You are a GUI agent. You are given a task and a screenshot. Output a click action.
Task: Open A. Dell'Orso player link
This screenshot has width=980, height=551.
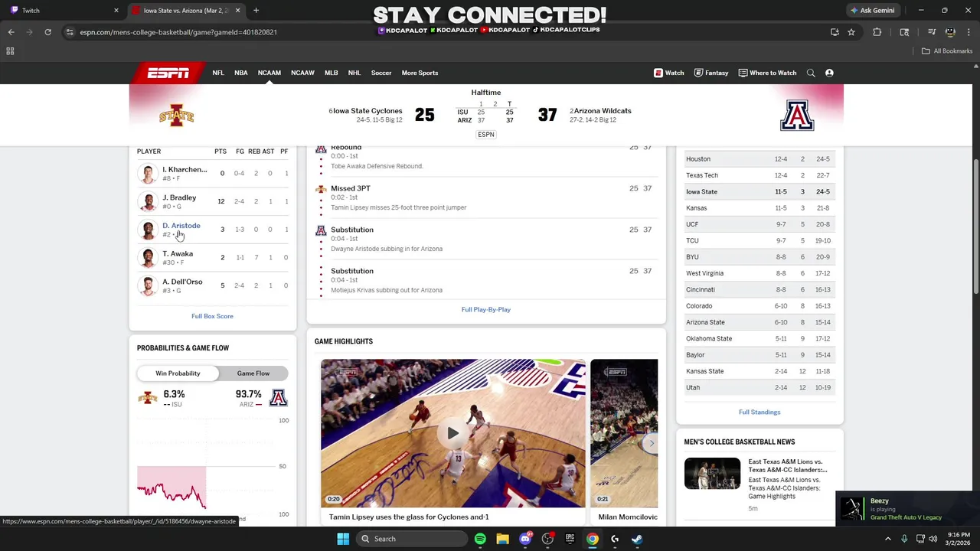click(x=182, y=282)
